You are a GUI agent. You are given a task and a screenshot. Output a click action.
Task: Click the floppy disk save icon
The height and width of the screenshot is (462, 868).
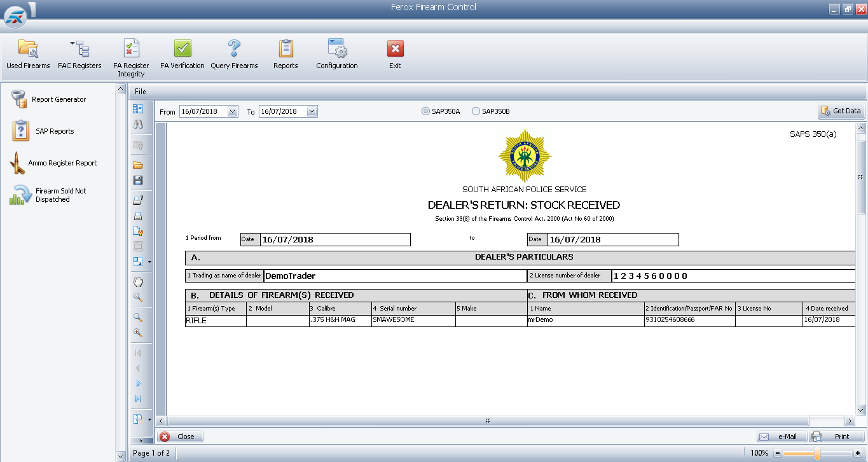[138, 181]
